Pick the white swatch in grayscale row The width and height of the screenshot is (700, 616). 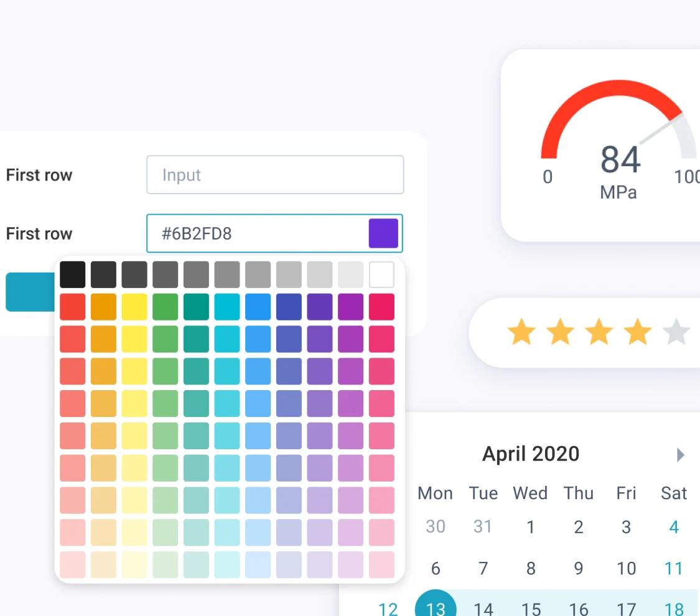(x=381, y=274)
